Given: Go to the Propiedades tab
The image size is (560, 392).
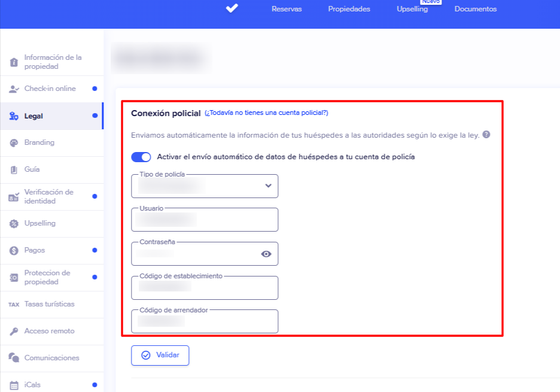Looking at the screenshot, I should (x=349, y=9).
